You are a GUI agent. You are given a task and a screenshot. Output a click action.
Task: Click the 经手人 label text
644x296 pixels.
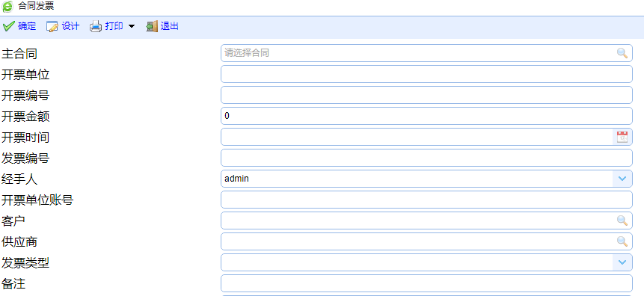pyautogui.click(x=19, y=179)
